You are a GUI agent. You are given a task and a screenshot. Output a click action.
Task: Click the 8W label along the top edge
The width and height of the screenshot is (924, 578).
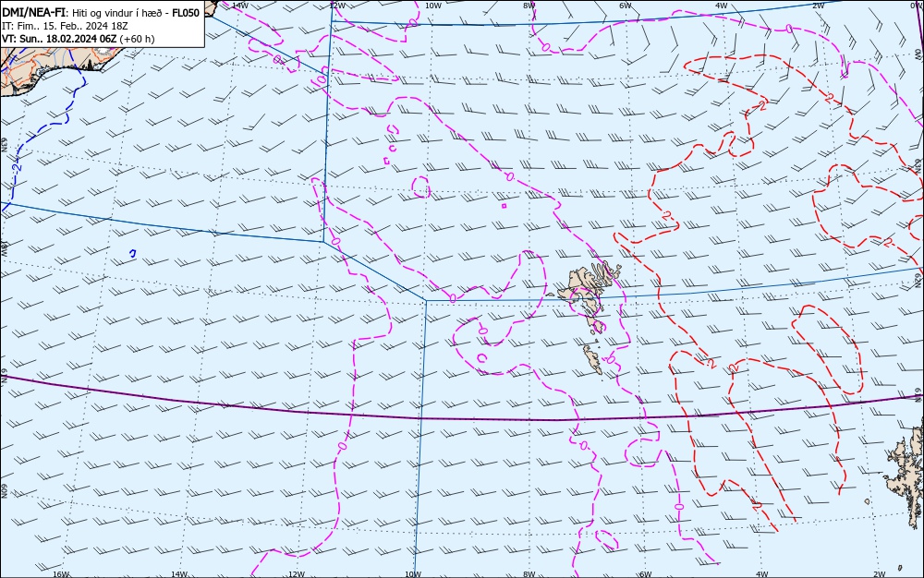tap(529, 6)
